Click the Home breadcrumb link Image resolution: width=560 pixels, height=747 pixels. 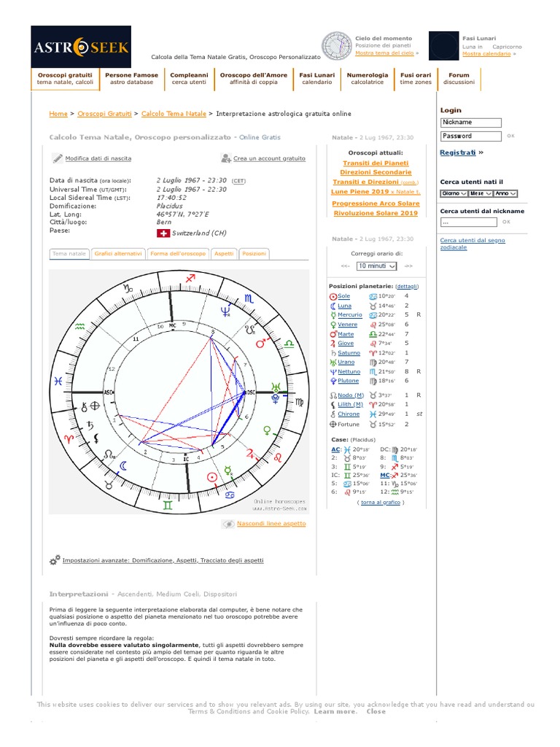(58, 114)
